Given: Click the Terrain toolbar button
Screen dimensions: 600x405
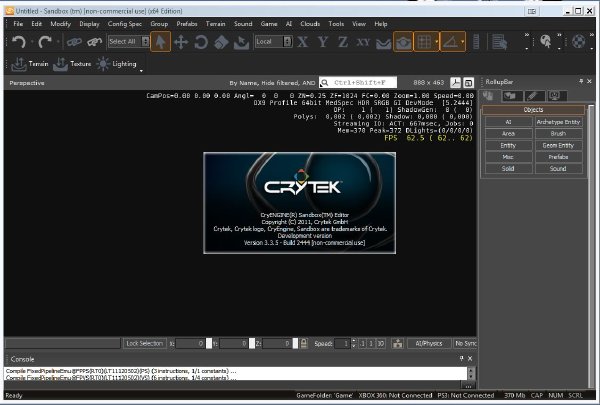Looking at the screenshot, I should click(30, 64).
